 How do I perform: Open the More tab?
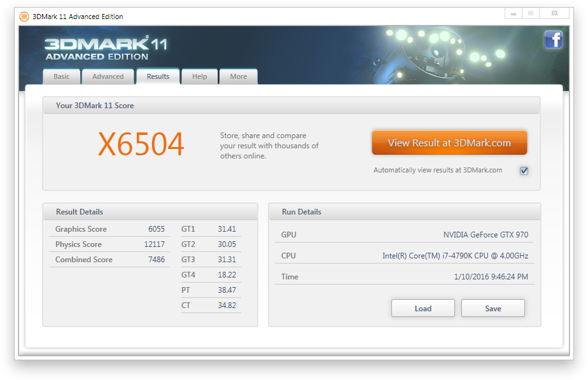click(x=239, y=76)
